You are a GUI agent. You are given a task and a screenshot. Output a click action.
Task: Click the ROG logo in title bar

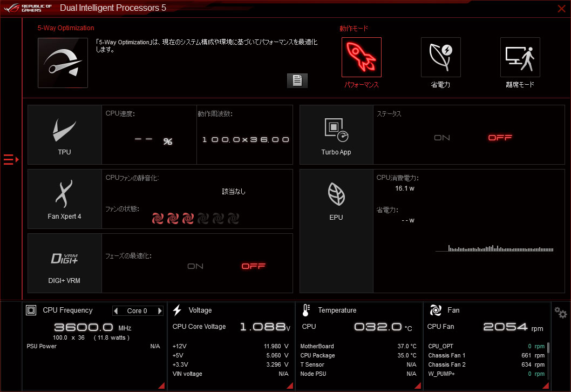tap(28, 8)
